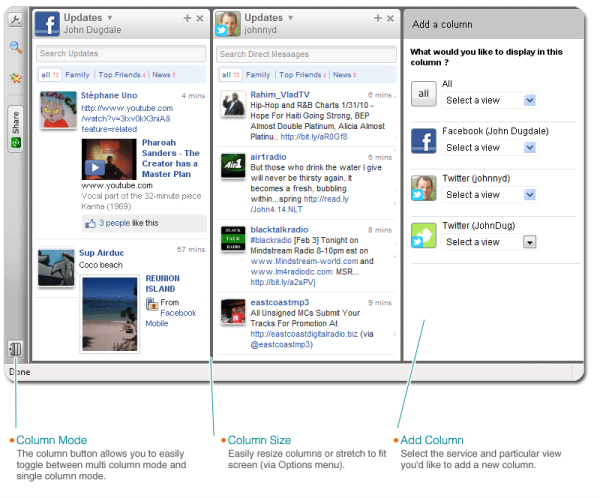600x498 pixels.
Task: Click the Facebook logo in first column header
Action: coord(47,24)
